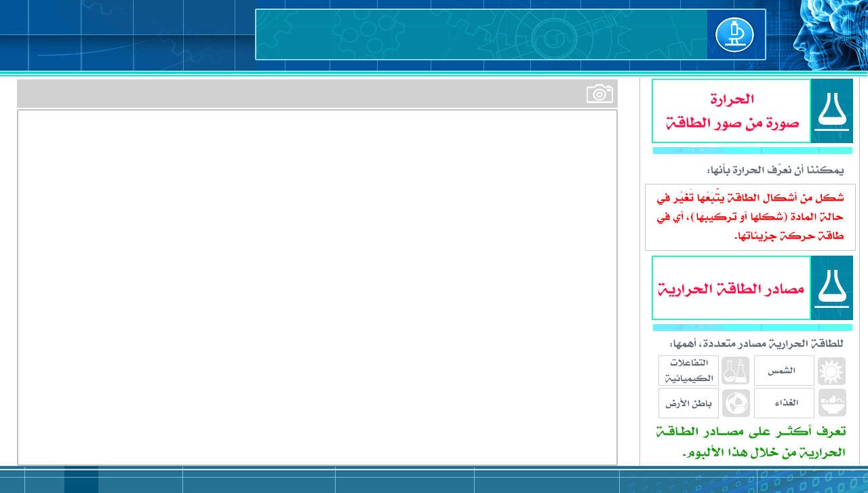Click the الحرارة صورة من صور الطاقة title banner
The height and width of the screenshot is (493, 868).
coord(731,111)
